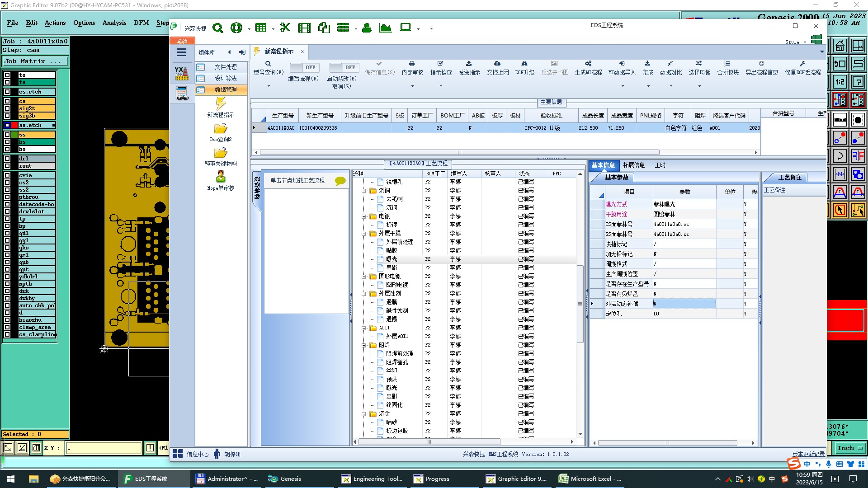Viewport: 868px width, 488px height.
Task: Click the X Y coordinate input field
Action: [104, 448]
